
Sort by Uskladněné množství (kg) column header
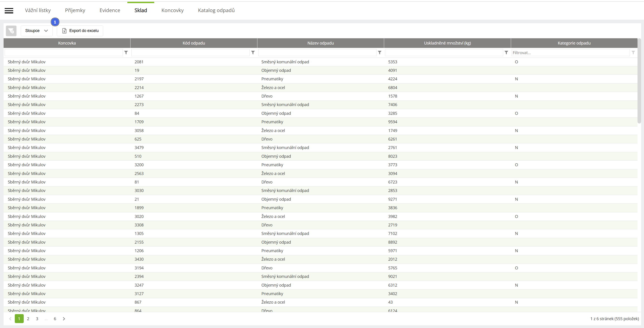pyautogui.click(x=447, y=43)
